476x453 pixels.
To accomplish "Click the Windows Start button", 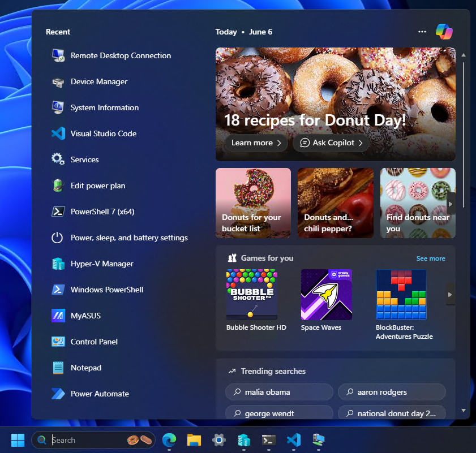I will [x=18, y=440].
